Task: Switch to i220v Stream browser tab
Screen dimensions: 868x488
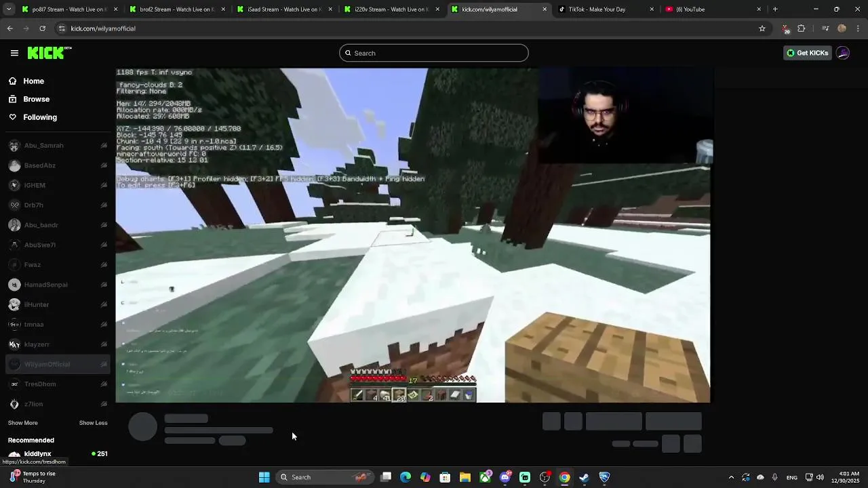Action: coord(391,9)
